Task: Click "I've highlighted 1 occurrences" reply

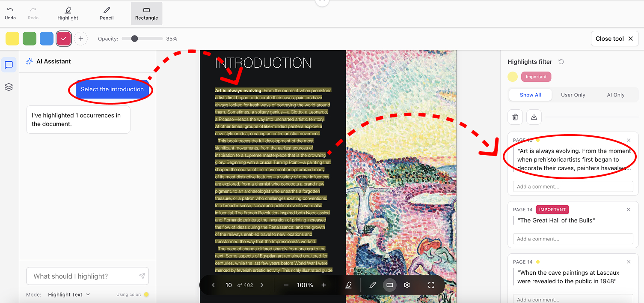Action: [x=78, y=120]
